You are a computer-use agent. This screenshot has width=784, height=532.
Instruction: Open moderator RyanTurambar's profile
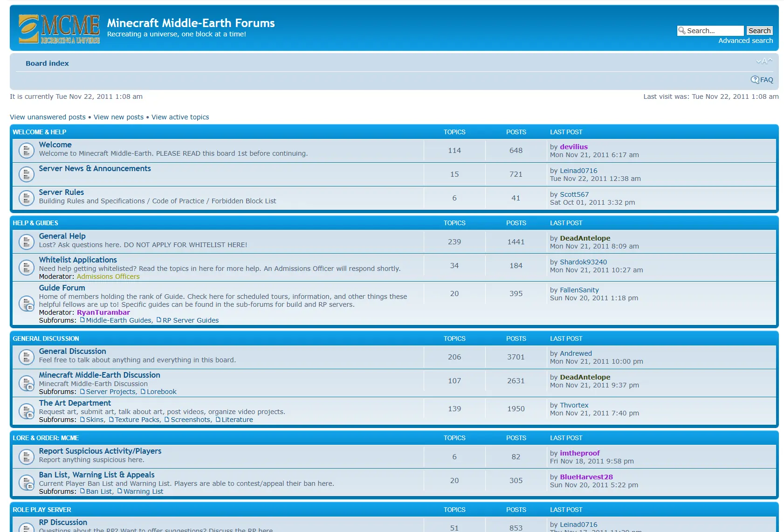tap(103, 312)
